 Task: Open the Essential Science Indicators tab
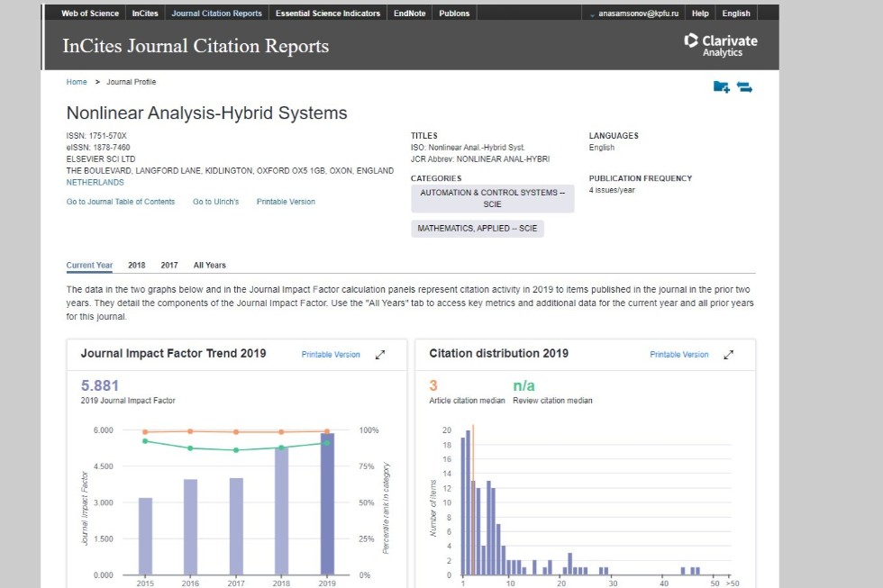coord(327,14)
